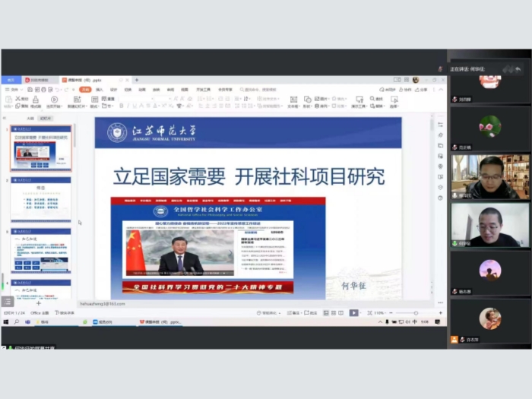Click the user avatar in WPS title bar
The height and width of the screenshot is (399, 532).
click(x=416, y=80)
